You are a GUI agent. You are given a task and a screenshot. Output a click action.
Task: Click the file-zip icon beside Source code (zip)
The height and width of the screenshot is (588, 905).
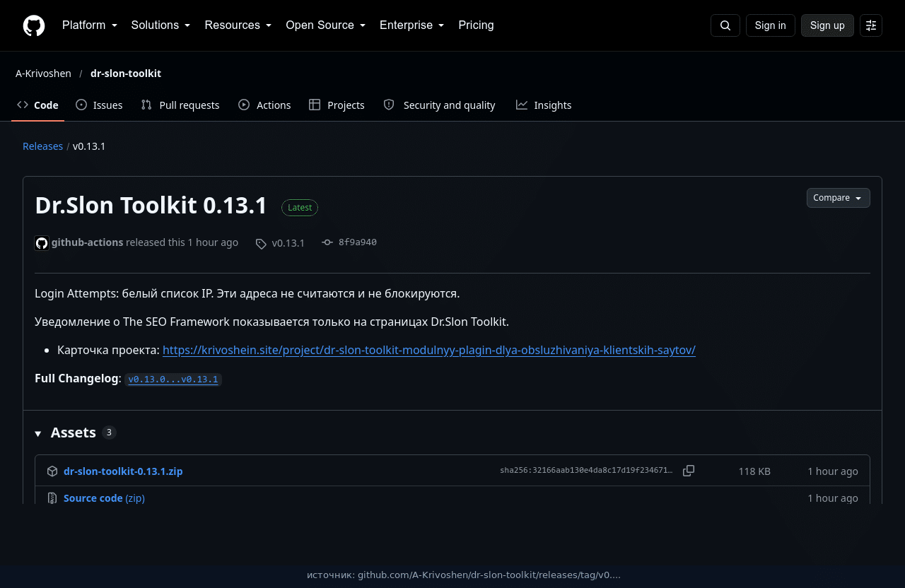click(x=52, y=498)
